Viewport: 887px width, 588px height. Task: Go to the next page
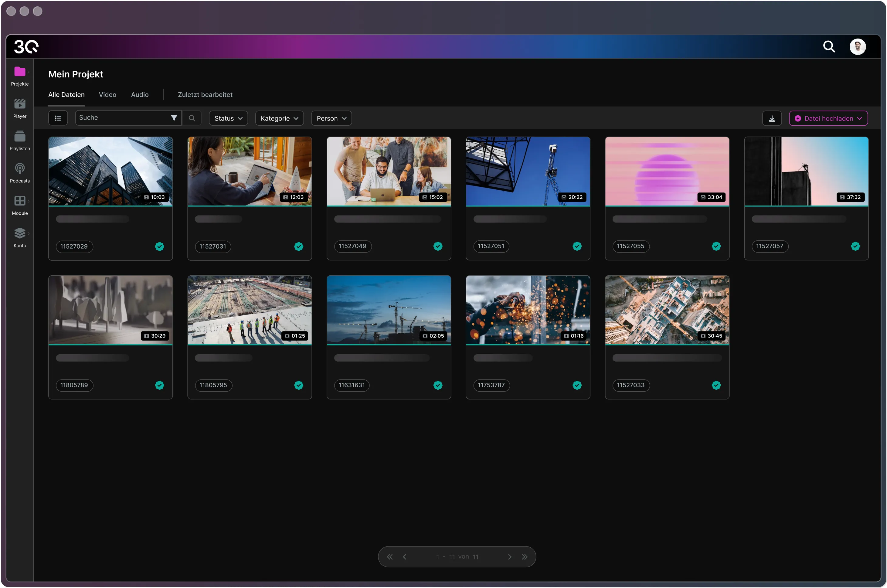coord(509,557)
